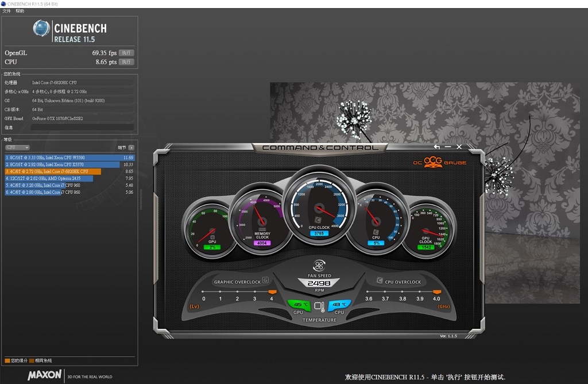This screenshot has width=588, height=384.
Task: Click the CPU Clock 3785 readout
Action: [319, 233]
